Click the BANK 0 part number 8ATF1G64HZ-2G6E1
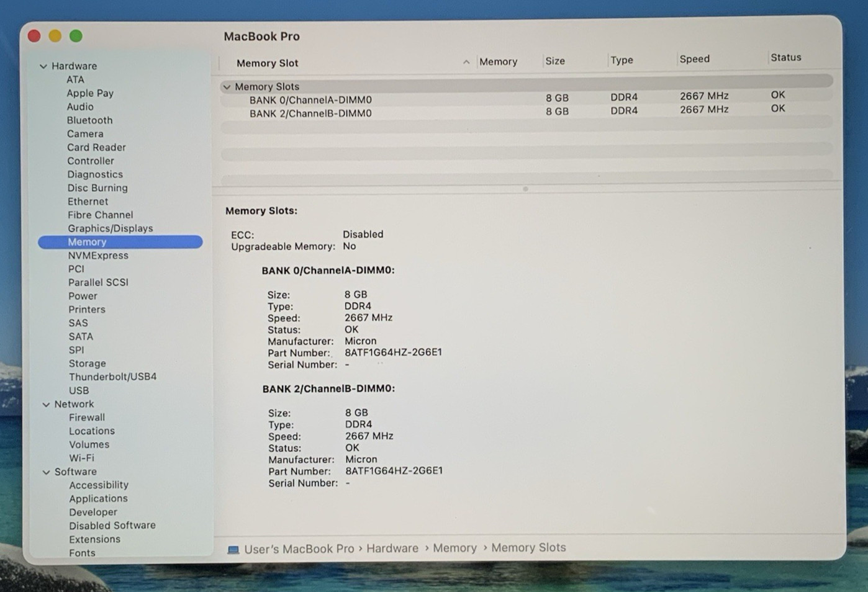The width and height of the screenshot is (868, 592). tap(393, 352)
